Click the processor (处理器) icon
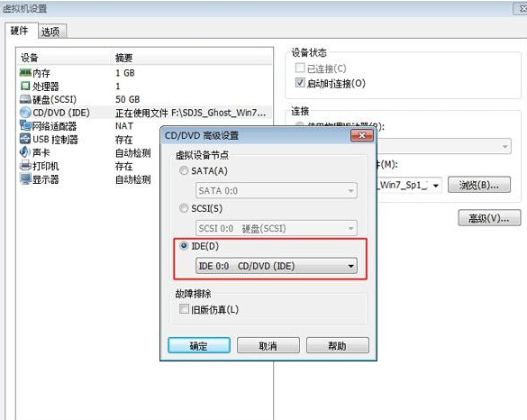 point(25,86)
